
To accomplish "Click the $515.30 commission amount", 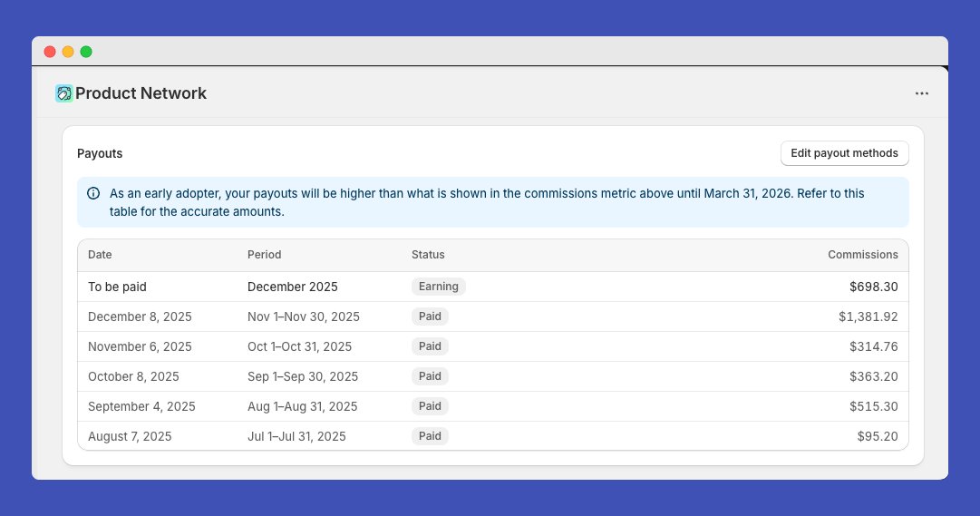I will (874, 407).
